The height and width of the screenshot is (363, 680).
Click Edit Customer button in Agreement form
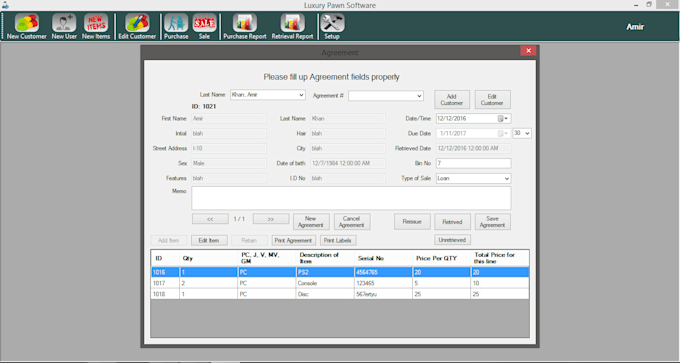coord(493,100)
